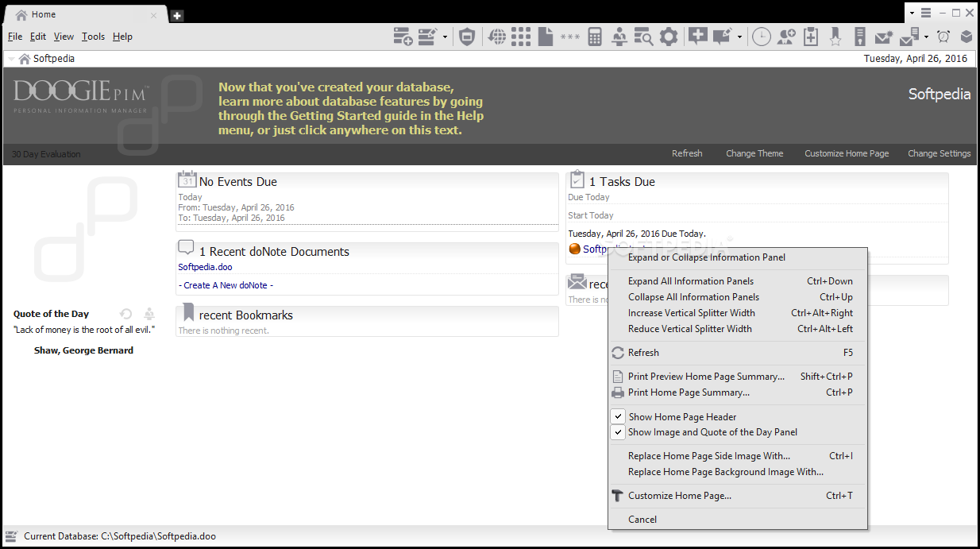Open the web globe toolbar icon
The height and width of the screenshot is (549, 980).
[x=497, y=37]
